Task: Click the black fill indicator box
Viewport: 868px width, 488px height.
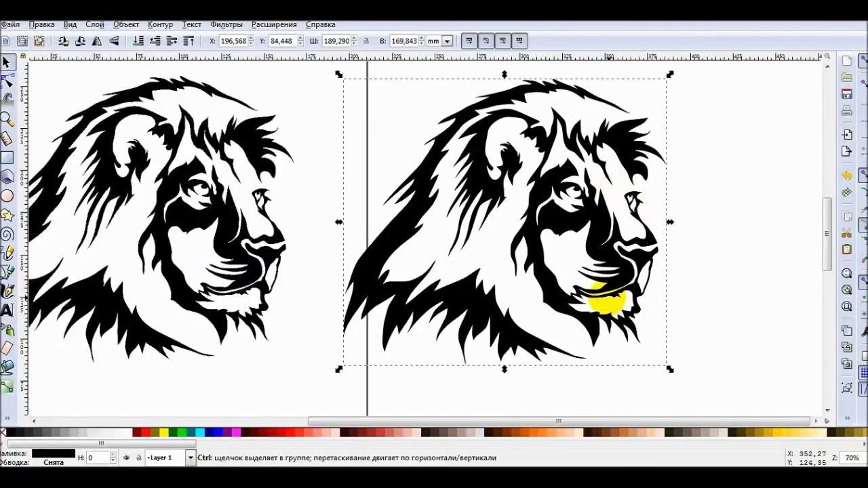Action: click(x=54, y=453)
